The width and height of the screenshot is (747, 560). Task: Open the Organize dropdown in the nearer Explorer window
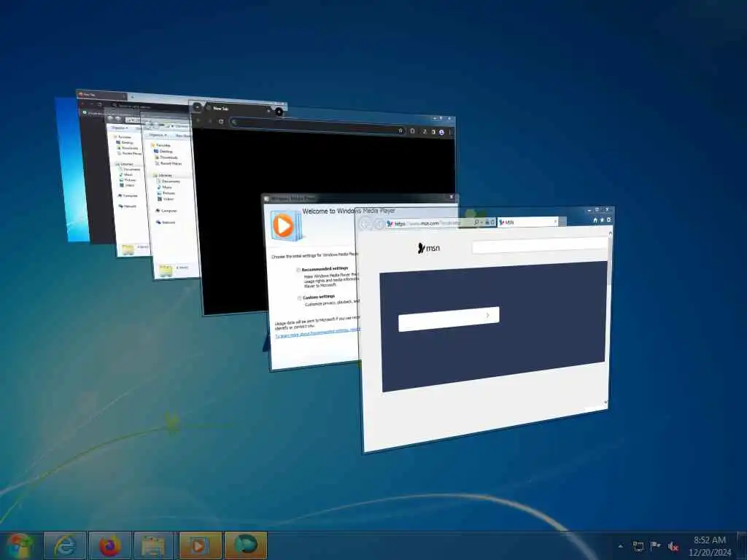tap(158, 135)
